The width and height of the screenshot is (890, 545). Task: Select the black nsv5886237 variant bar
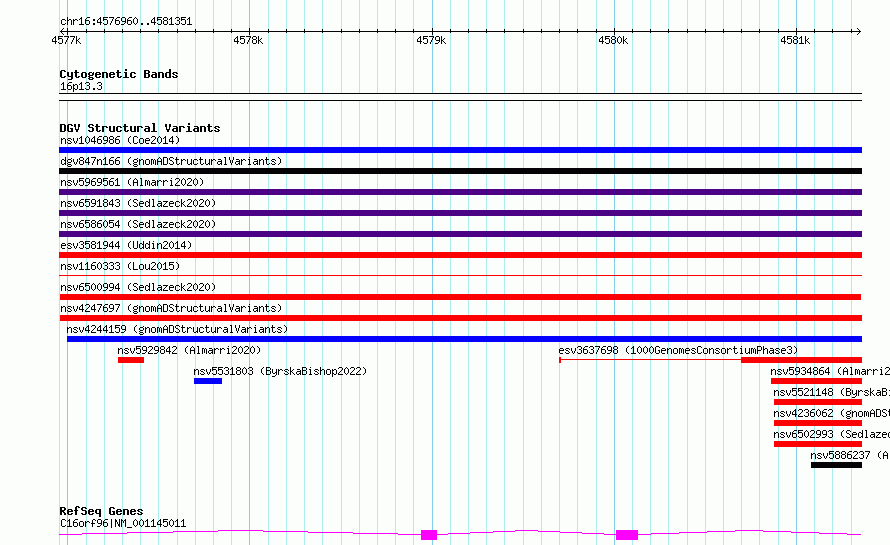click(x=837, y=465)
